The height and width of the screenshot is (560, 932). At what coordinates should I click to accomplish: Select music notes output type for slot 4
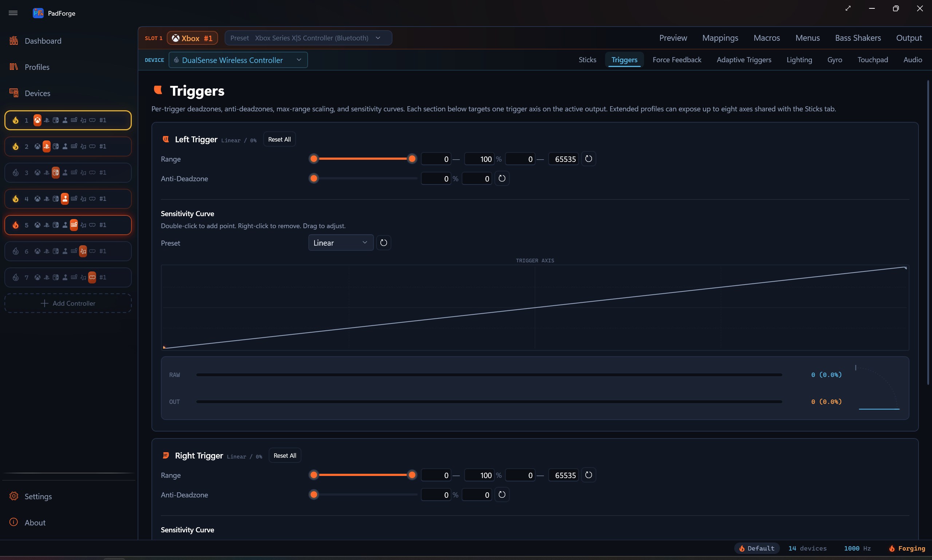[83, 198]
